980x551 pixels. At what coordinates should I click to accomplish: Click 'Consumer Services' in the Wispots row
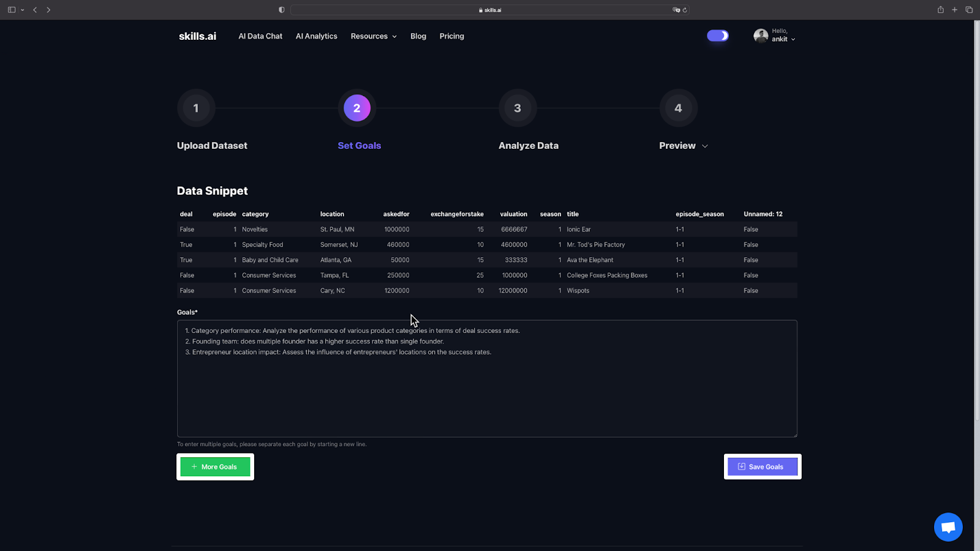(x=269, y=291)
